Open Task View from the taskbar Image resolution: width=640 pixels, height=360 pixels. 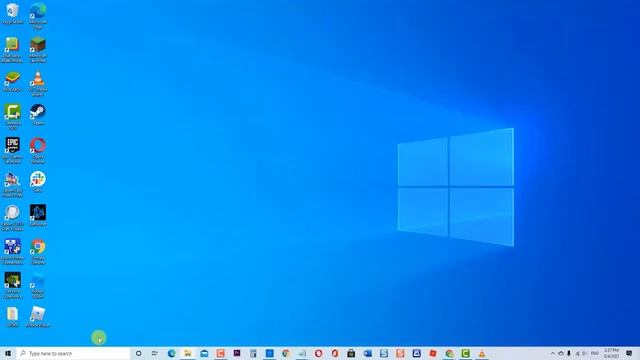click(x=155, y=353)
